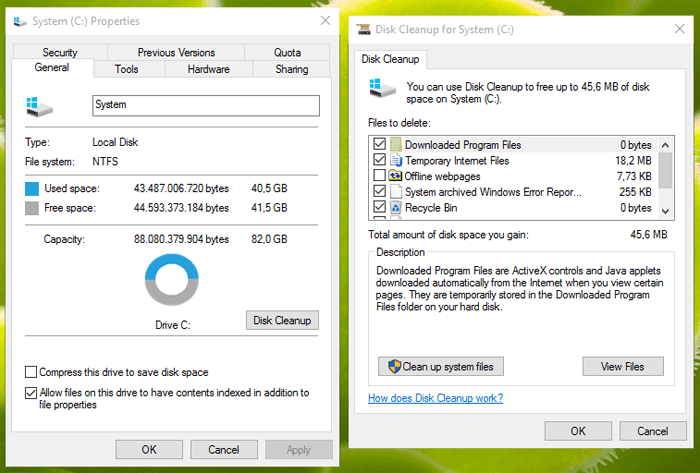Click the drive usage donut chart
Image resolution: width=700 pixels, height=473 pixels.
(x=172, y=280)
